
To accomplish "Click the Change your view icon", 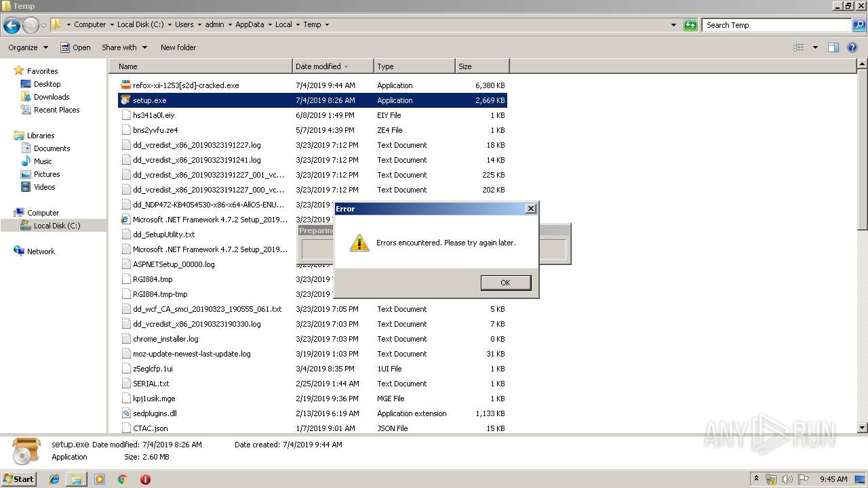I will pos(799,47).
